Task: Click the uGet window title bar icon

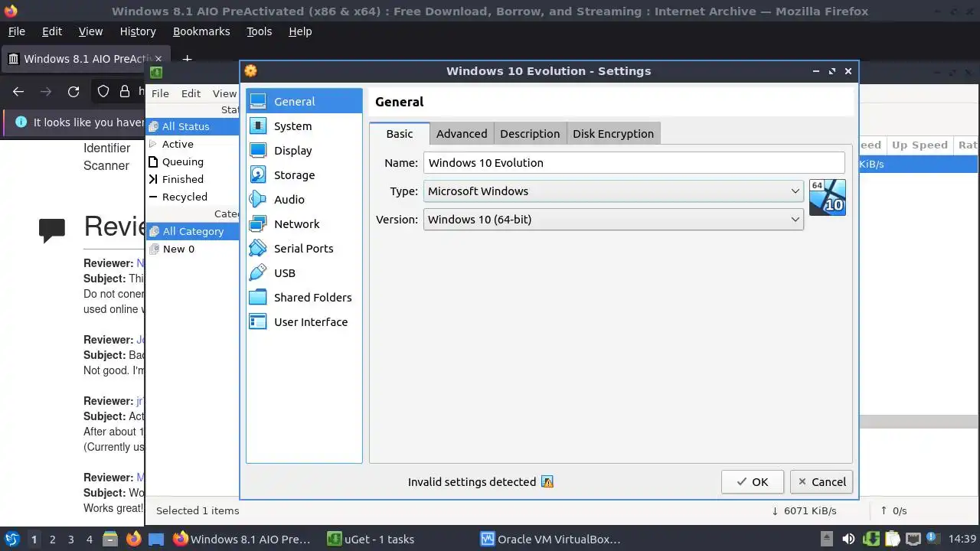Action: point(156,73)
